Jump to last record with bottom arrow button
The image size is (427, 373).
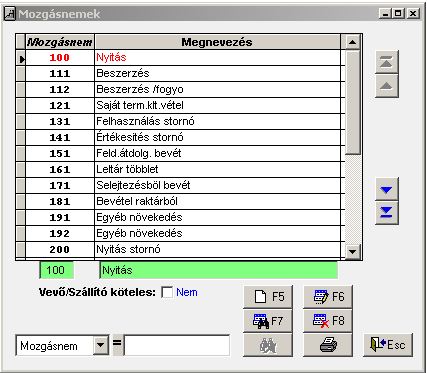(x=387, y=213)
